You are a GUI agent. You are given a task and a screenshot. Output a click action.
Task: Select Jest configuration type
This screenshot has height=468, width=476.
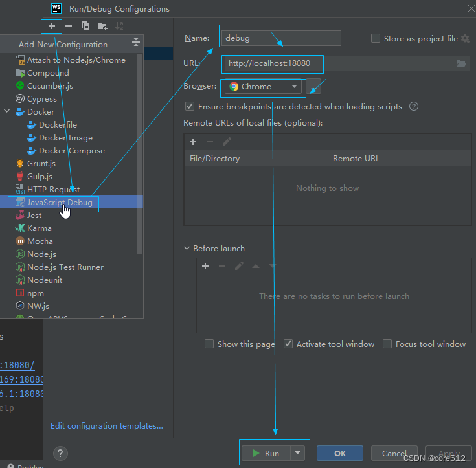pyautogui.click(x=28, y=216)
